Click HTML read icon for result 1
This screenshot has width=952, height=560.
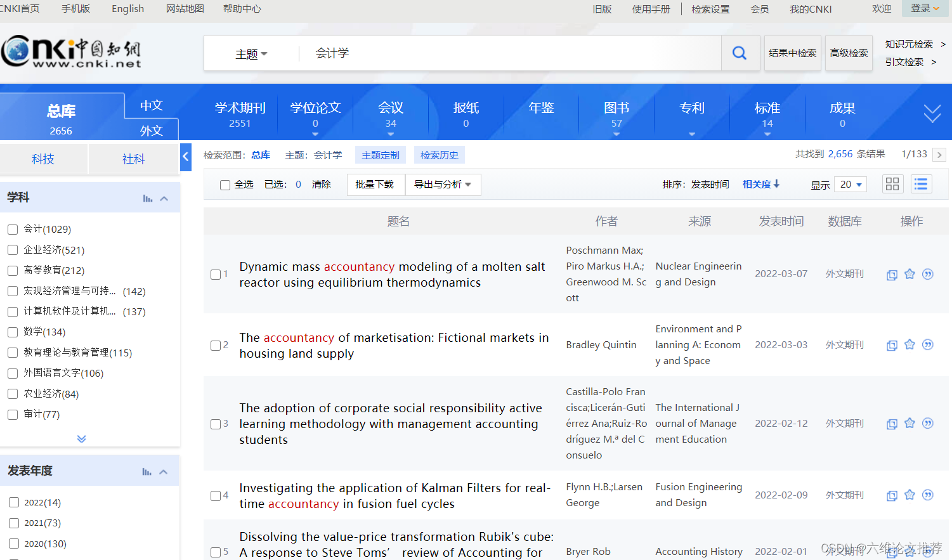(x=892, y=275)
